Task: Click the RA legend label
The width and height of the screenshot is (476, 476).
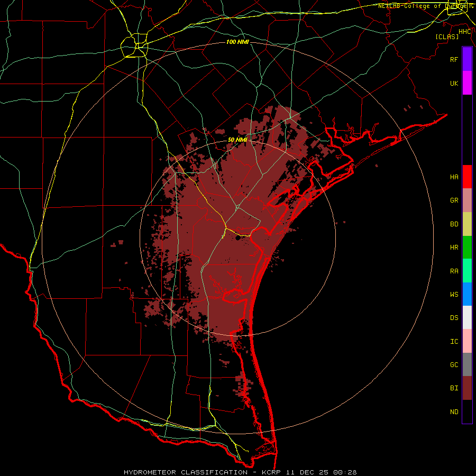Action: 454,271
